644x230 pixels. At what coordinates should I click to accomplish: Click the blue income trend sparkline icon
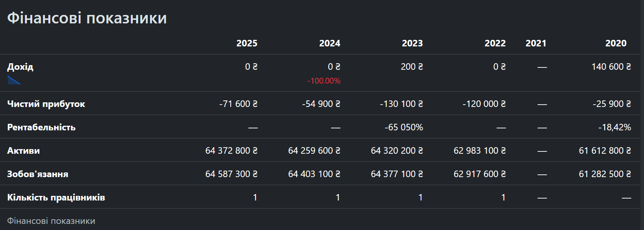click(14, 80)
